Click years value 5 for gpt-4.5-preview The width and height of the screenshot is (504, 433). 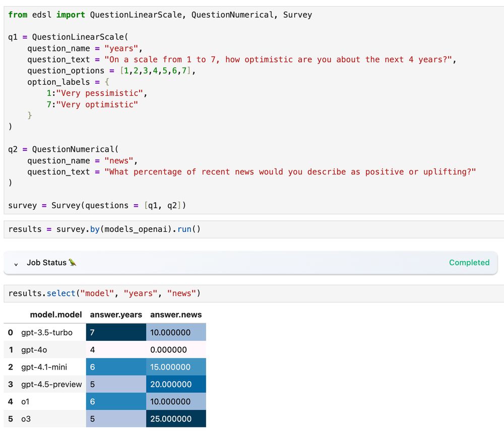116,384
